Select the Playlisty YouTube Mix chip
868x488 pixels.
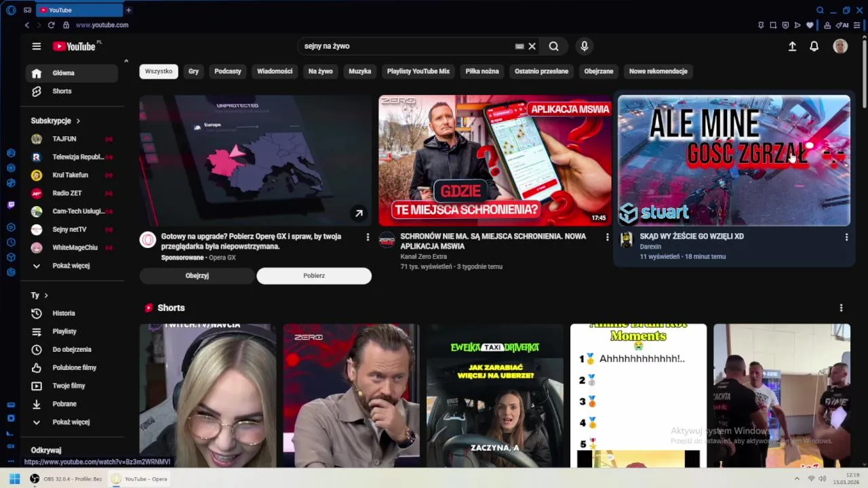(x=418, y=71)
